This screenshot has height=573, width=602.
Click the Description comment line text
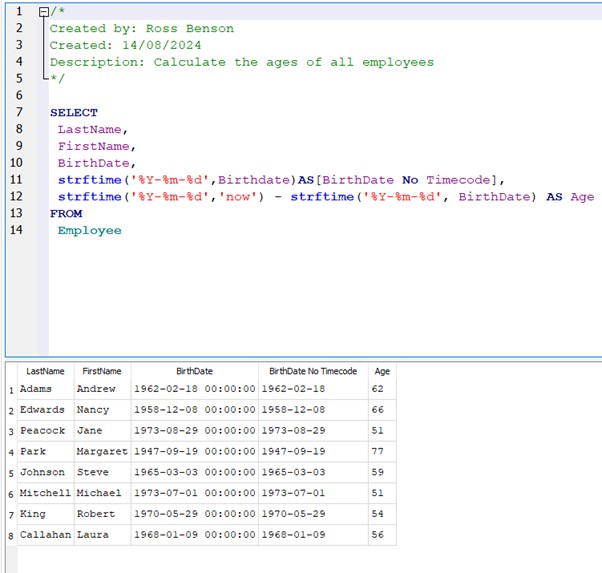(x=241, y=62)
